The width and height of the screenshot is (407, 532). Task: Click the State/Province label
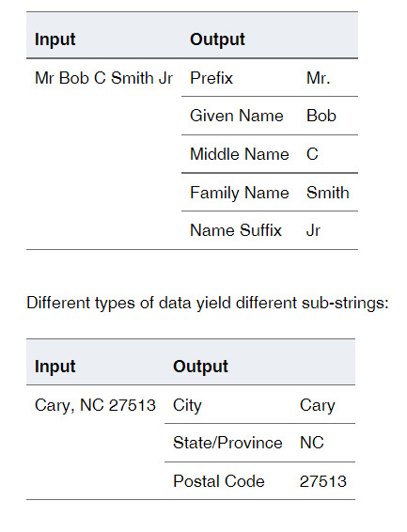[227, 443]
